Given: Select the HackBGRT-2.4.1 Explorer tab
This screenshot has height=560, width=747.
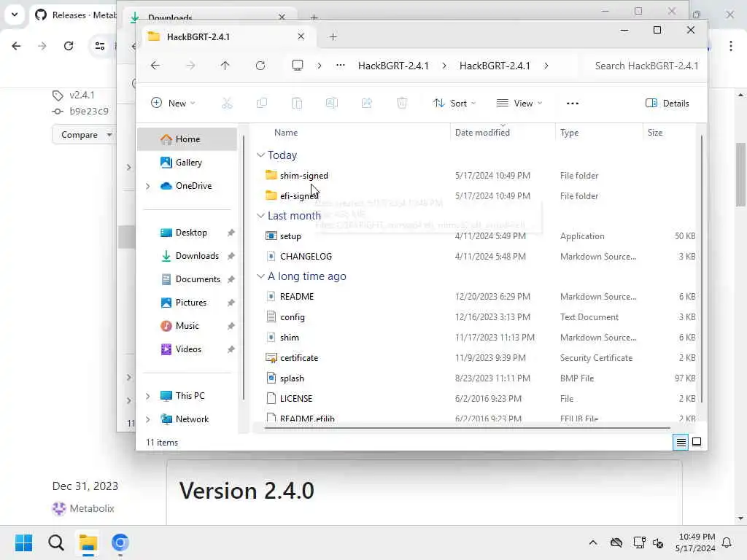Looking at the screenshot, I should pos(228,36).
